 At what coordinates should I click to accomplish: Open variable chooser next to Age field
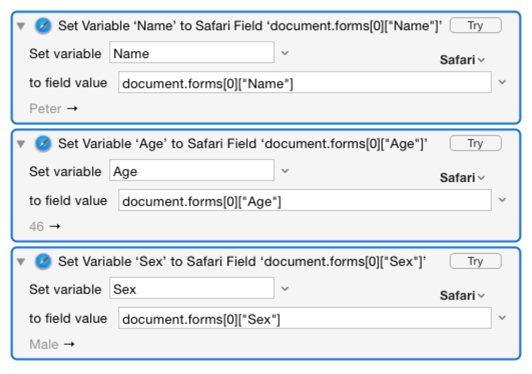point(285,171)
